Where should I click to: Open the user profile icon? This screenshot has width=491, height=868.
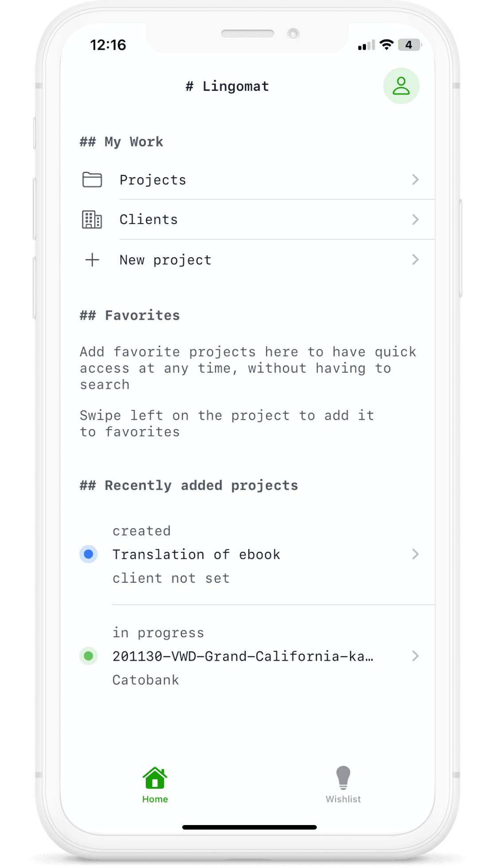click(x=401, y=86)
